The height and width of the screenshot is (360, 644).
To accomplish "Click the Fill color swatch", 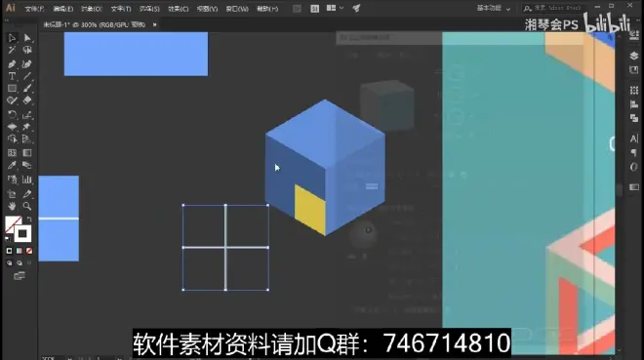I will click(13, 224).
